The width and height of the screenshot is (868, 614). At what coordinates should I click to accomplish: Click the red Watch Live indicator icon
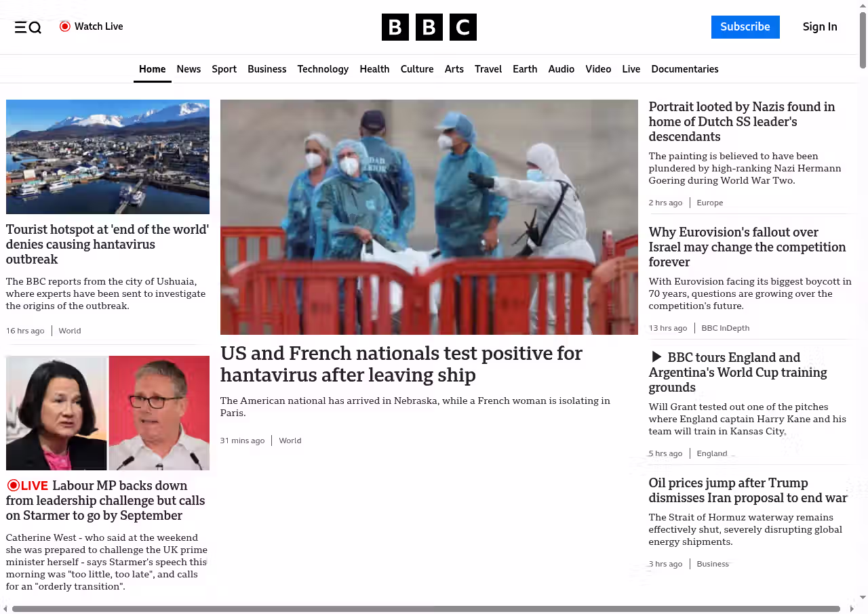(65, 26)
